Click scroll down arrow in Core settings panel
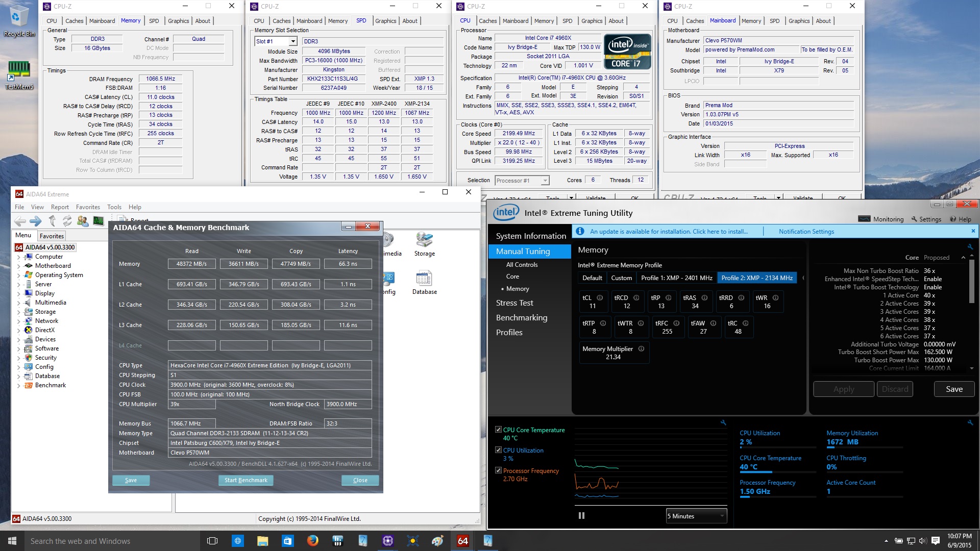Image resolution: width=980 pixels, height=551 pixels. [x=971, y=368]
